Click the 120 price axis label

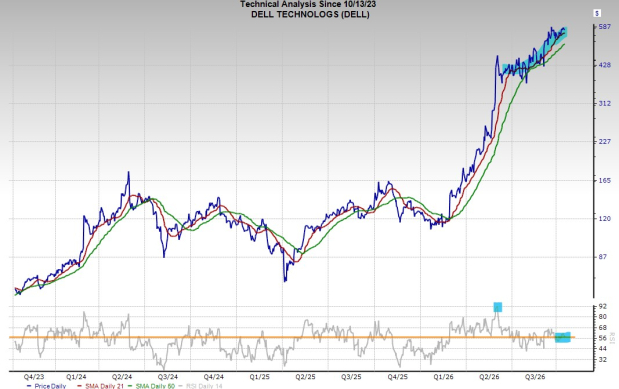click(605, 218)
